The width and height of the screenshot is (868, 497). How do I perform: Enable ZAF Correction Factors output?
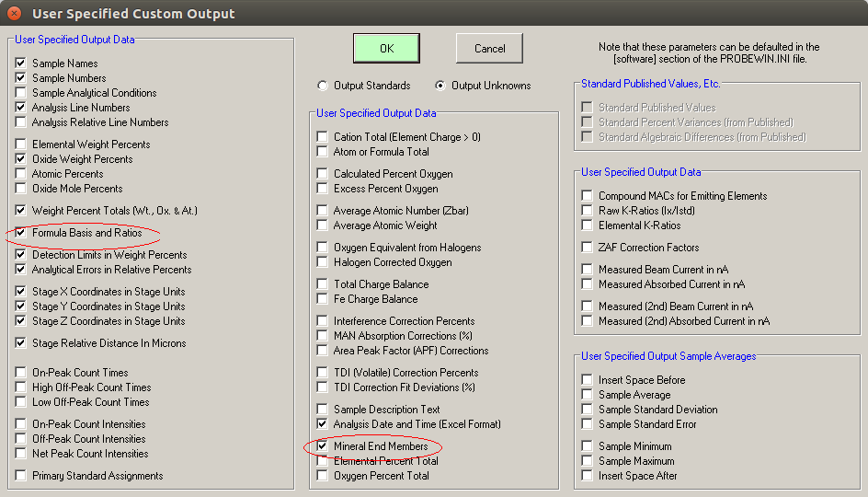(x=588, y=248)
